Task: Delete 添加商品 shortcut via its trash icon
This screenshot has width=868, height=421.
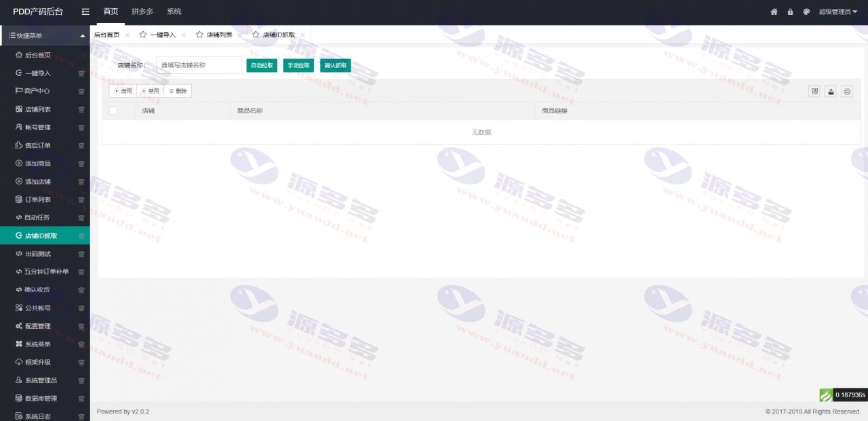Action: (x=81, y=163)
